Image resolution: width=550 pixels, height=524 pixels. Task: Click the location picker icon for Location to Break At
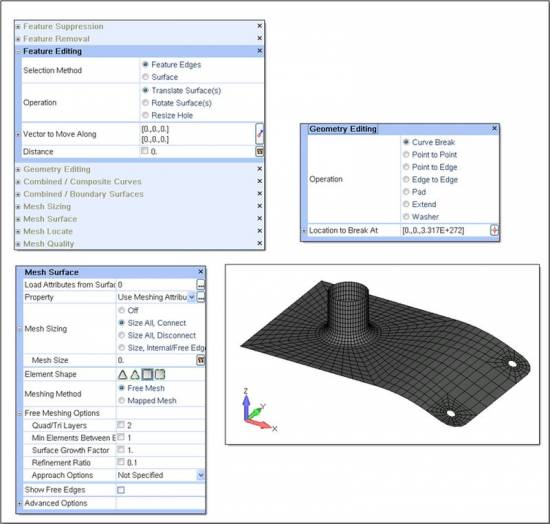point(494,230)
